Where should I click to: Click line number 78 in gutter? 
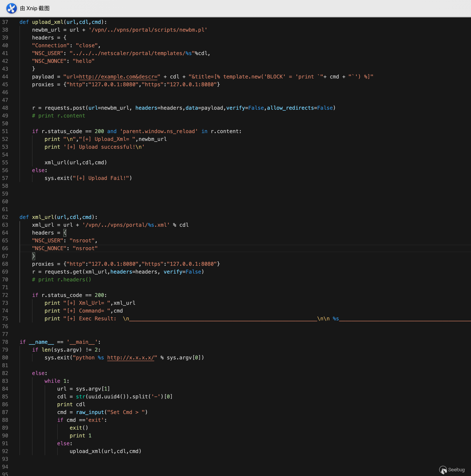coord(5,342)
